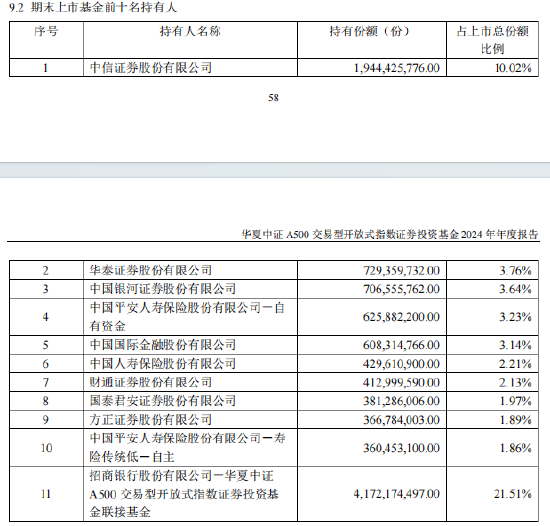
Task: Click page number 58
Action: pyautogui.click(x=273, y=97)
